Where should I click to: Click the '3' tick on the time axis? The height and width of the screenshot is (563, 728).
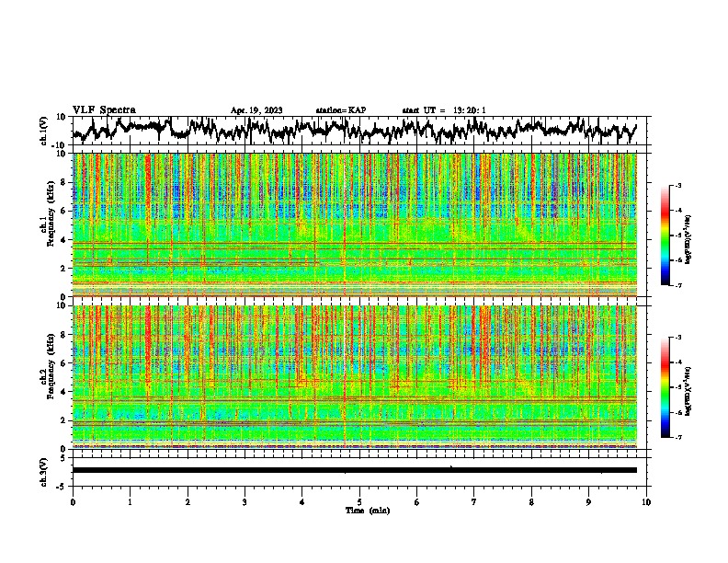[245, 502]
